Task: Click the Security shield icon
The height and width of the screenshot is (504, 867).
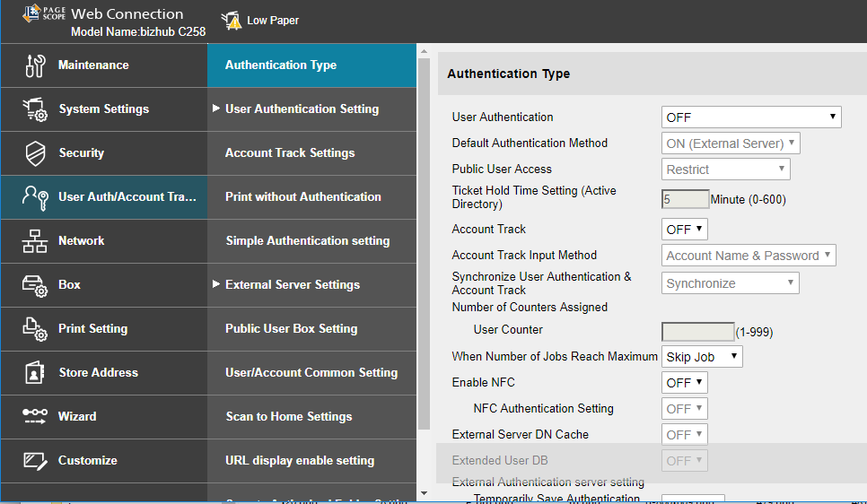Action: [35, 153]
